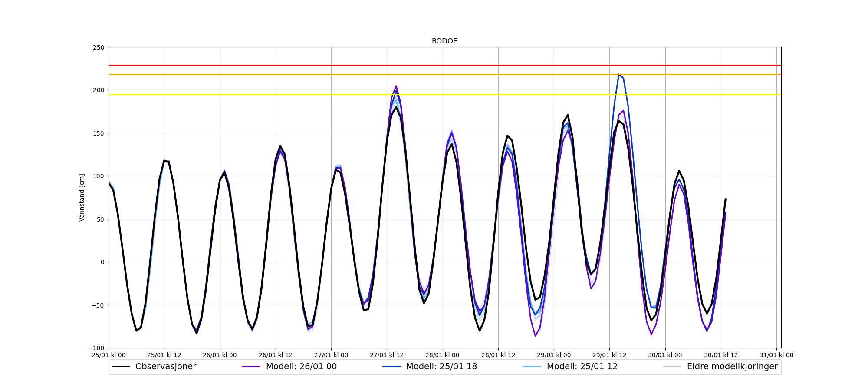Viewport: 868px width, 391px height.
Task: Click the 250 y-axis tick label
Action: point(99,47)
